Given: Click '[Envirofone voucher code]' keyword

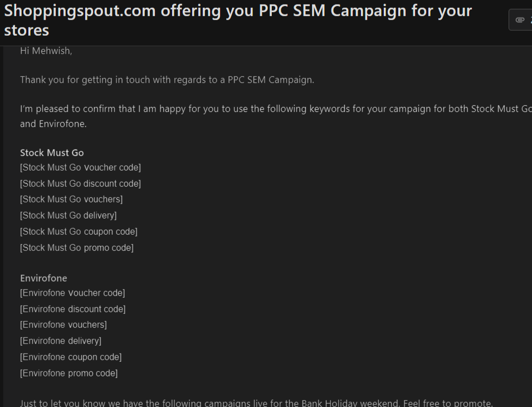Looking at the screenshot, I should 72,293.
